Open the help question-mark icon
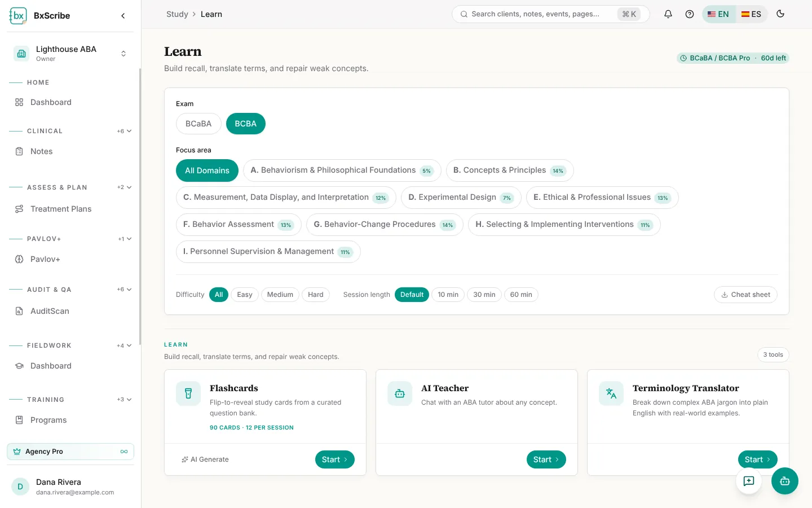Screen dimensions: 812x508 pyautogui.click(x=690, y=14)
